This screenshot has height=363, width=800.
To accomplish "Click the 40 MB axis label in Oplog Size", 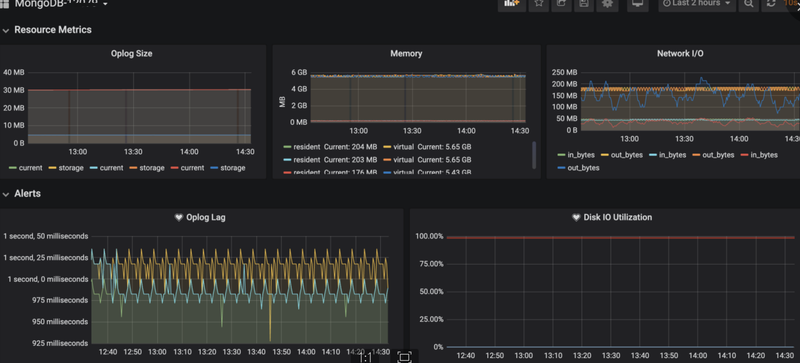I will pos(14,72).
